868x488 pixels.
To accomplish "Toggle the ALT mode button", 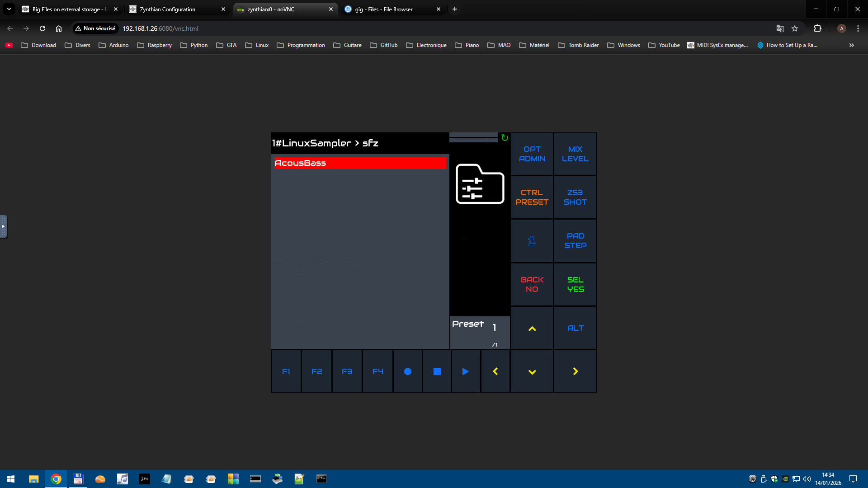I will (575, 328).
